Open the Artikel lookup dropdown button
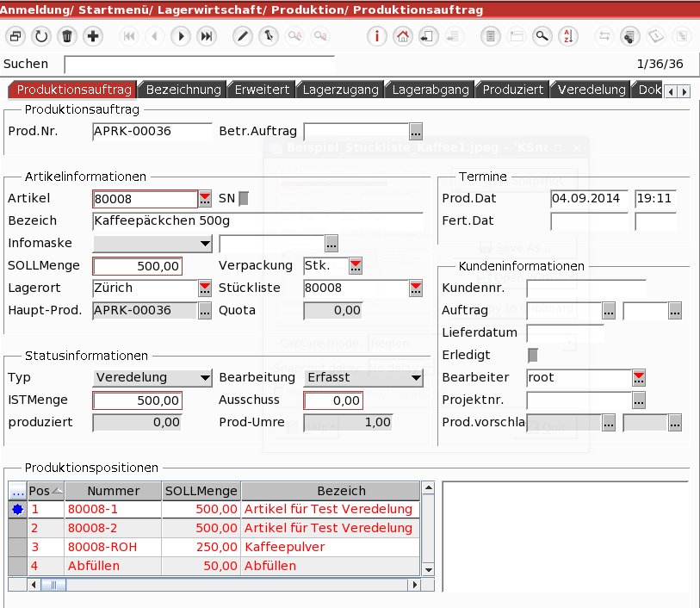The width and height of the screenshot is (700, 608). [x=205, y=199]
